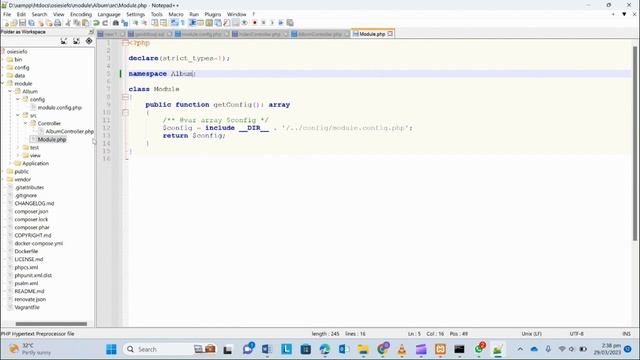Open XAMPP control panel from taskbar
Screen dimensions: 640x360
[440, 349]
